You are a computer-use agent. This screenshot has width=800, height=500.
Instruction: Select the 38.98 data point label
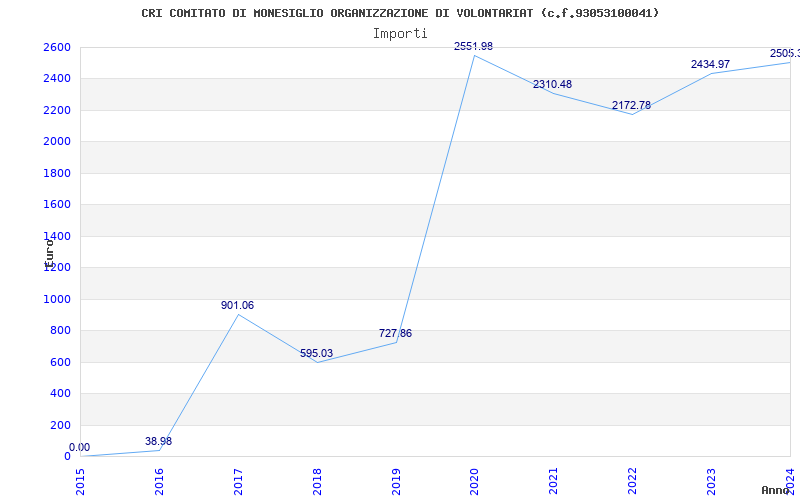tap(158, 441)
